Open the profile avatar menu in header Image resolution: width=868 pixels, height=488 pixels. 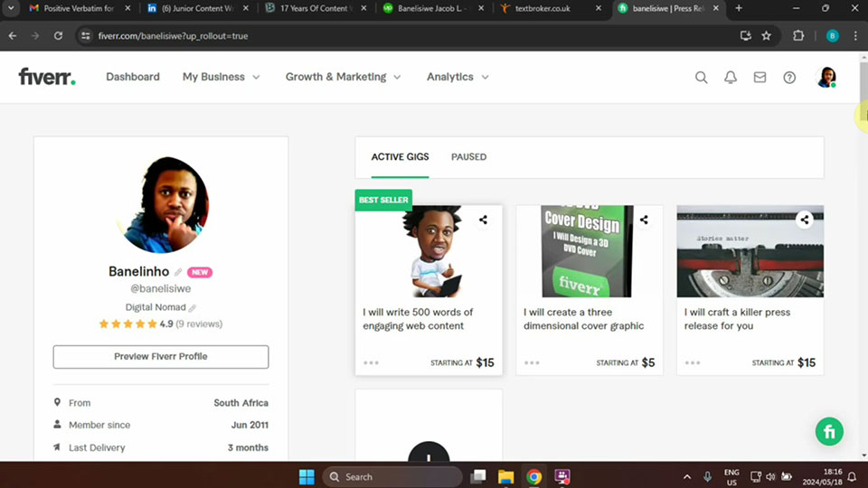point(826,78)
